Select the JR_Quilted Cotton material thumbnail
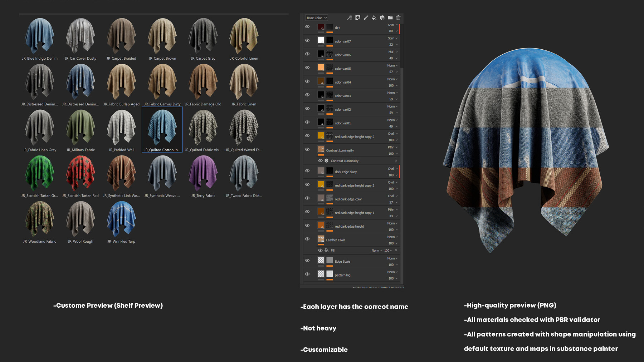Screen dimensions: 644x362 (162, 129)
